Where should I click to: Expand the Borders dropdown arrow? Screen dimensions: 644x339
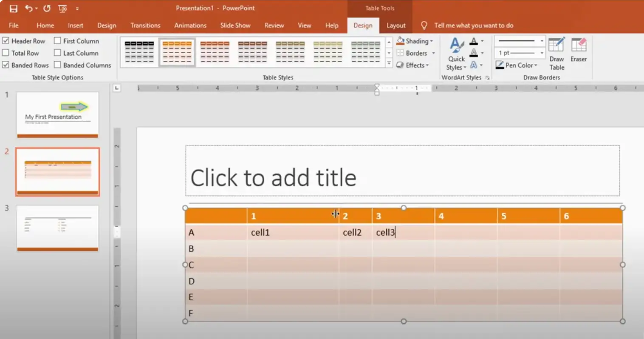pyautogui.click(x=433, y=53)
